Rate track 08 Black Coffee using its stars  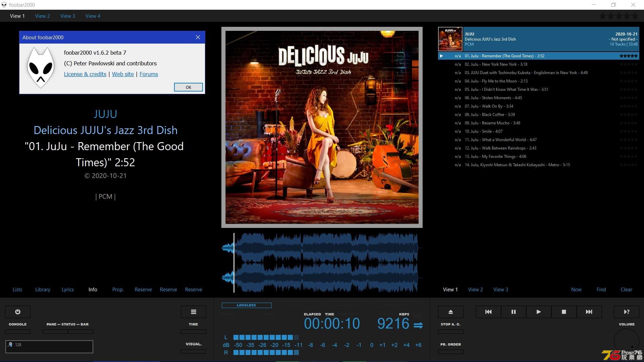pyautogui.click(x=629, y=115)
